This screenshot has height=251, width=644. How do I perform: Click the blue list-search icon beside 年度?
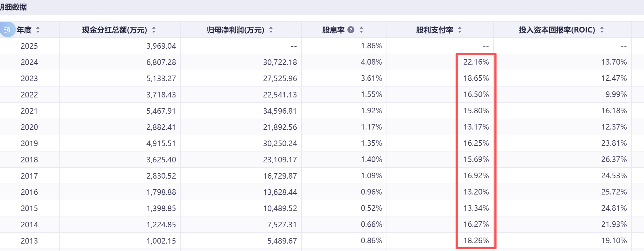[x=7, y=30]
